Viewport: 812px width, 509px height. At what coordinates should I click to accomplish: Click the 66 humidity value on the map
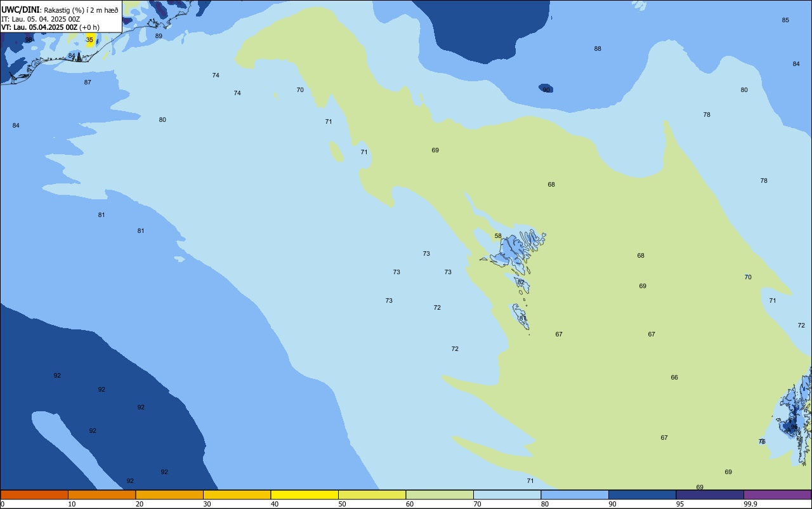click(674, 378)
